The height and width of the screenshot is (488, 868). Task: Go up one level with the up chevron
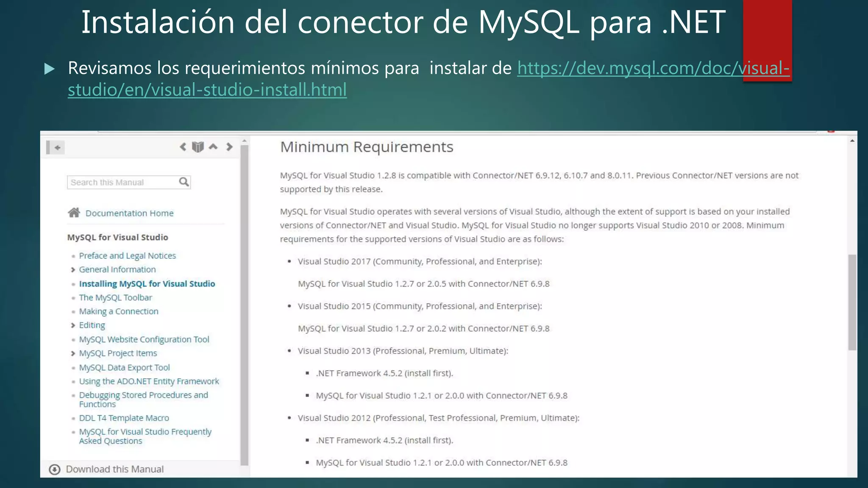[x=213, y=147]
